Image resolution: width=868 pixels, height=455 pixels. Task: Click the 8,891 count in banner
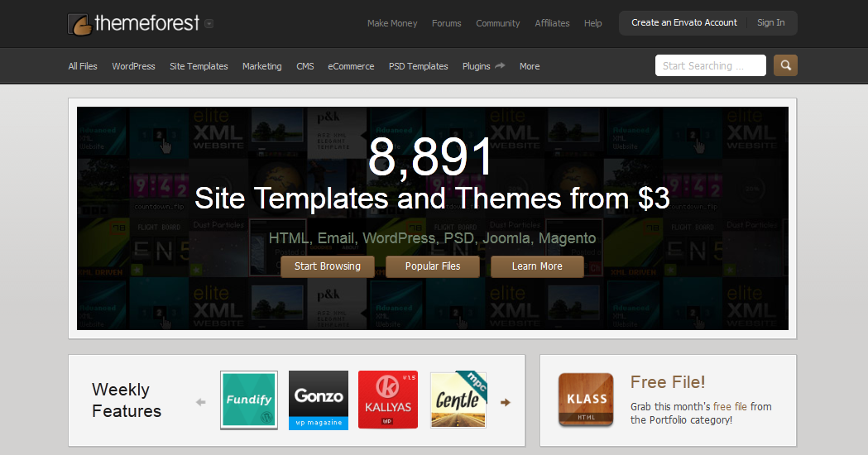click(430, 158)
